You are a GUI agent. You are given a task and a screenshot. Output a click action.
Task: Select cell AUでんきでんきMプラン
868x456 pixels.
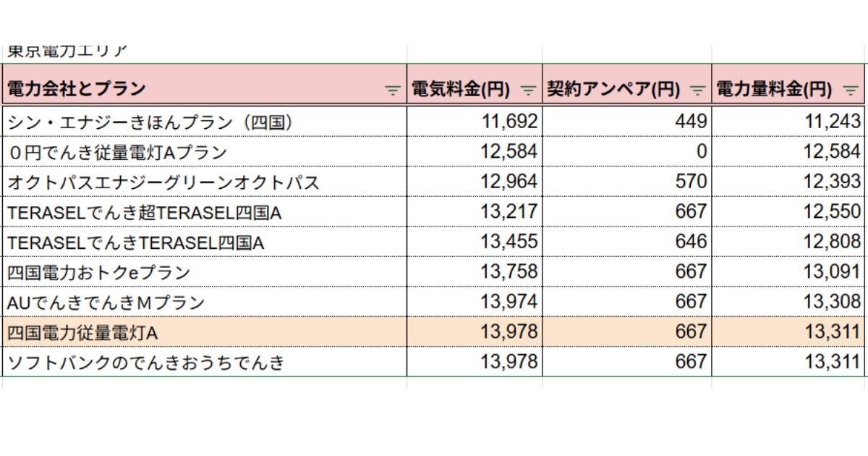click(204, 303)
